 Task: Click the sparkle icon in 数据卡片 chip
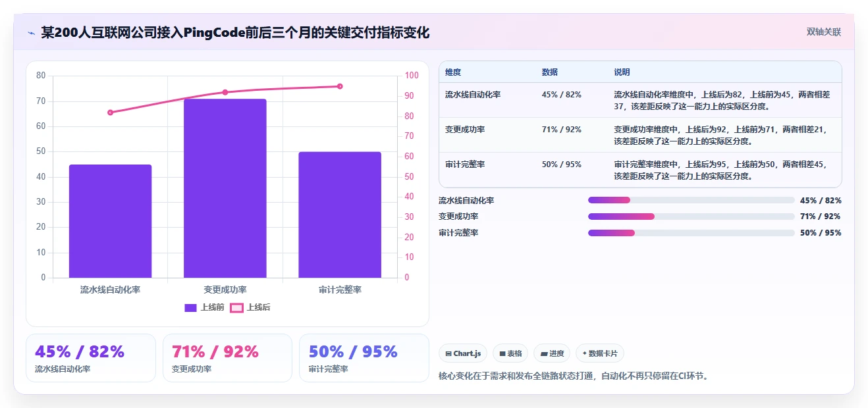coord(585,353)
